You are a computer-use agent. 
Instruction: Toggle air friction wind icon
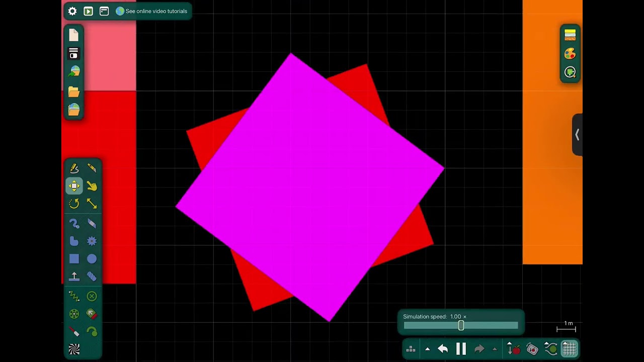[x=551, y=349]
